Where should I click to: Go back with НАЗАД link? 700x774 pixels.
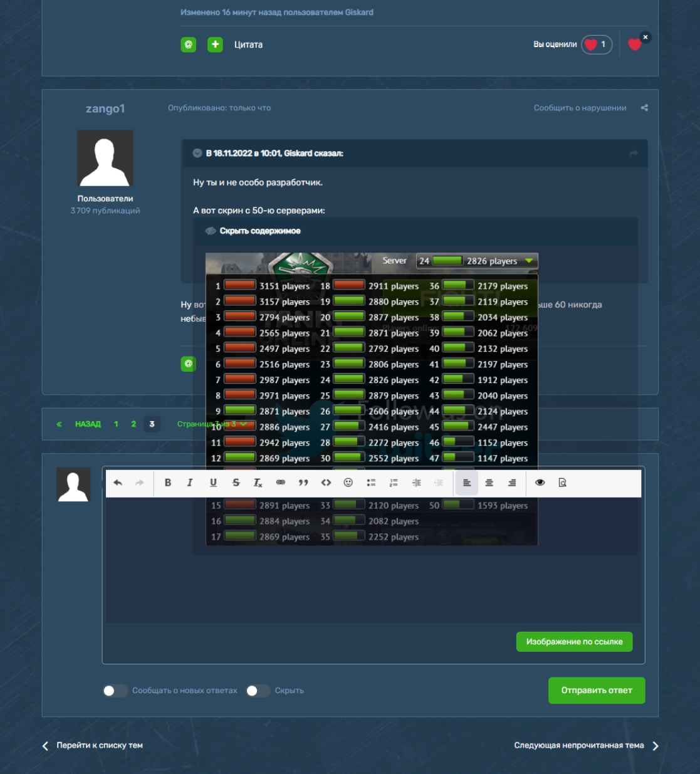(88, 424)
